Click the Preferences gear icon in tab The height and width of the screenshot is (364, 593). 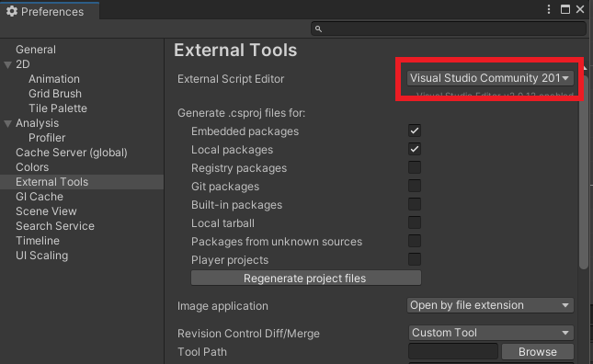[x=12, y=11]
